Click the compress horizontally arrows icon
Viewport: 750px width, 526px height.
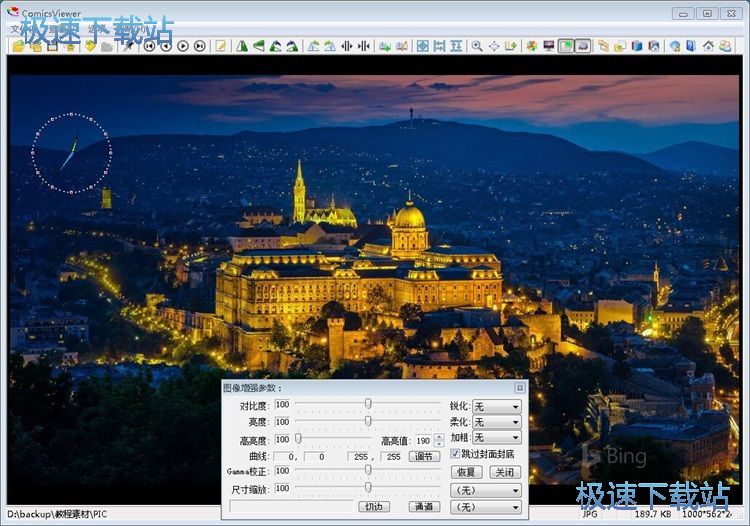(x=364, y=46)
